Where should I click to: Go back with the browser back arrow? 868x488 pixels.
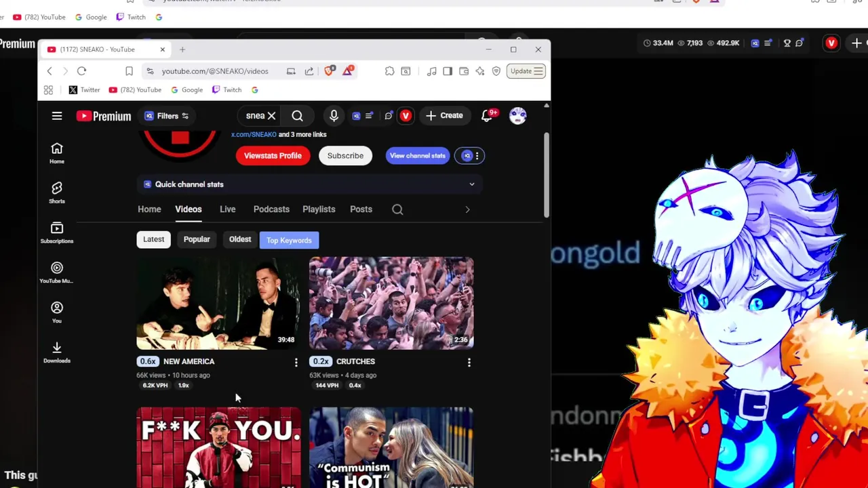(x=50, y=71)
